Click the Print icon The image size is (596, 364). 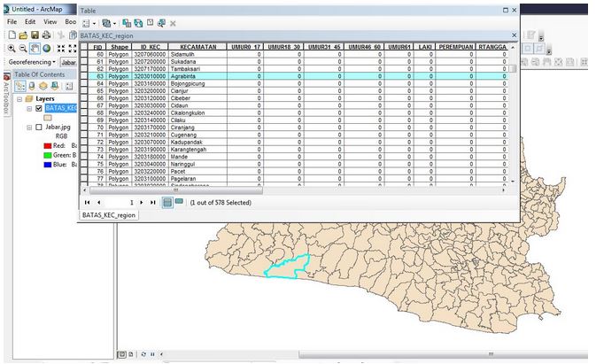[46, 35]
